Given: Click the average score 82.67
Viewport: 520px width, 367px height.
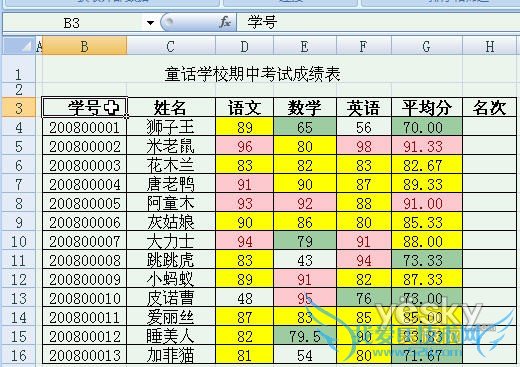Looking at the screenshot, I should point(427,165).
